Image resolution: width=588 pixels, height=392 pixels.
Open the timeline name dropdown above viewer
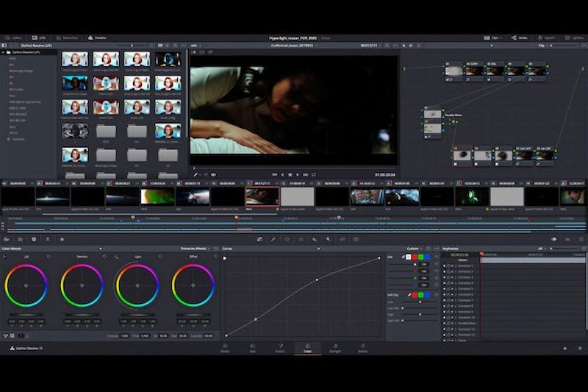pos(315,46)
